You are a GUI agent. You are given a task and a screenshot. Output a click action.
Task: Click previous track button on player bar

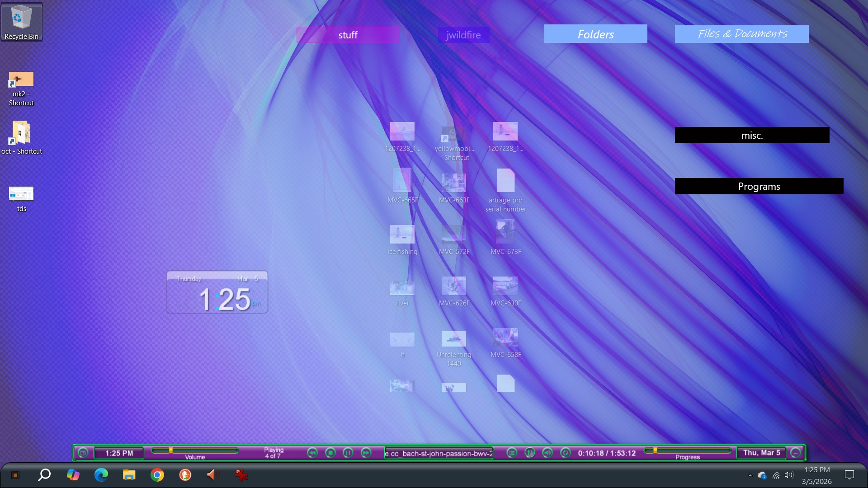[312, 453]
